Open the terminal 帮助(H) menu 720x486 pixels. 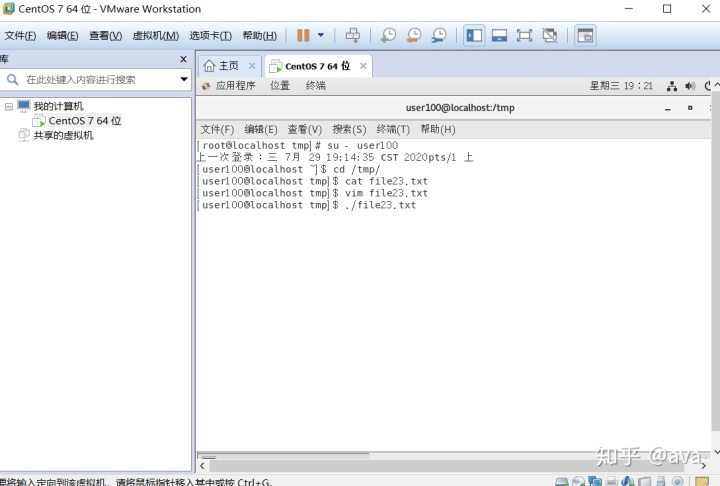click(x=438, y=130)
